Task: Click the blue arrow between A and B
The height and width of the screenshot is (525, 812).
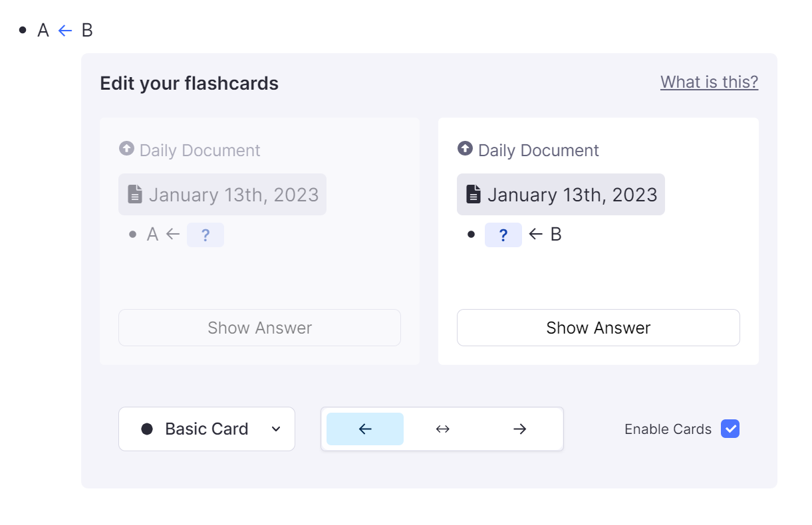Action: (65, 31)
